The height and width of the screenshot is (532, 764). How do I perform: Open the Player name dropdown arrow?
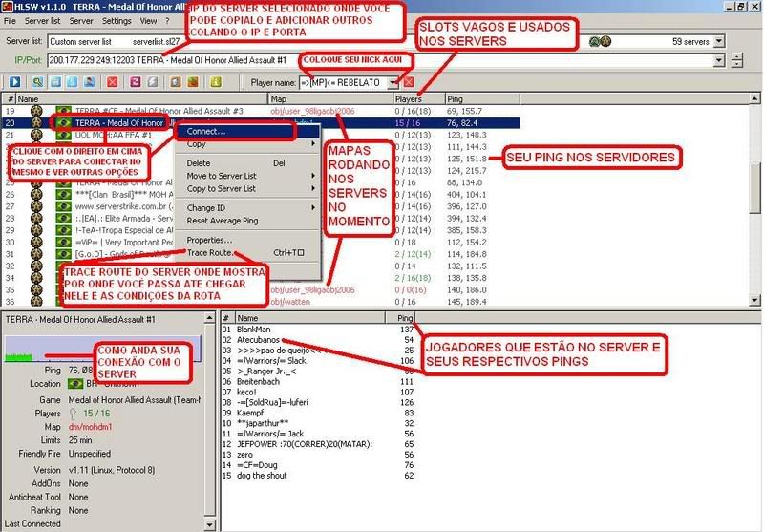393,83
